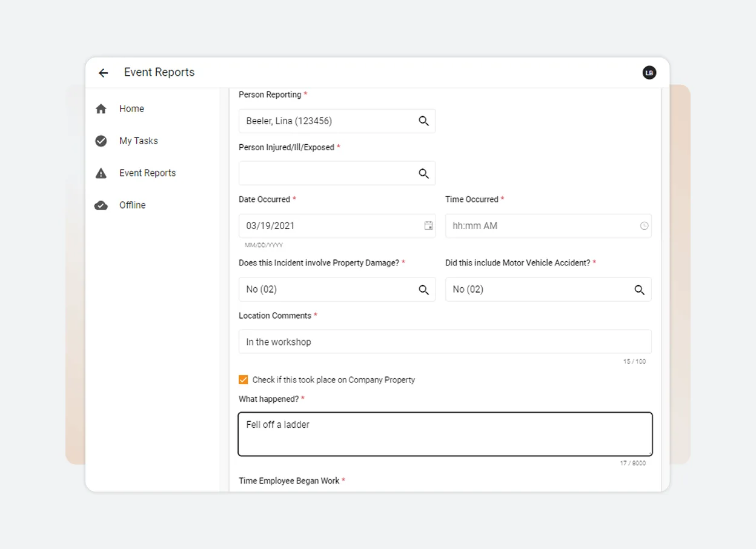Open the Person Injured/Ill/Exposed search lookup
Image resolution: width=756 pixels, height=549 pixels.
[423, 173]
